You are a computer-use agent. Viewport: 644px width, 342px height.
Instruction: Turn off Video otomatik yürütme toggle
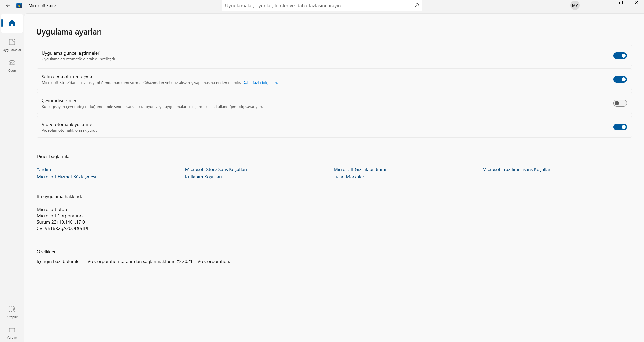click(x=620, y=127)
